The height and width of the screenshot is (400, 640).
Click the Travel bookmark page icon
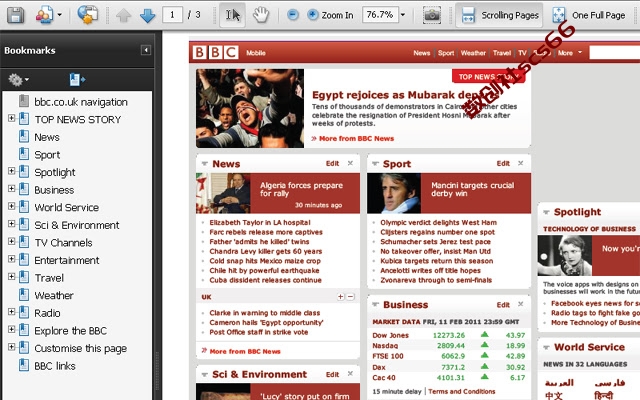click(24, 277)
